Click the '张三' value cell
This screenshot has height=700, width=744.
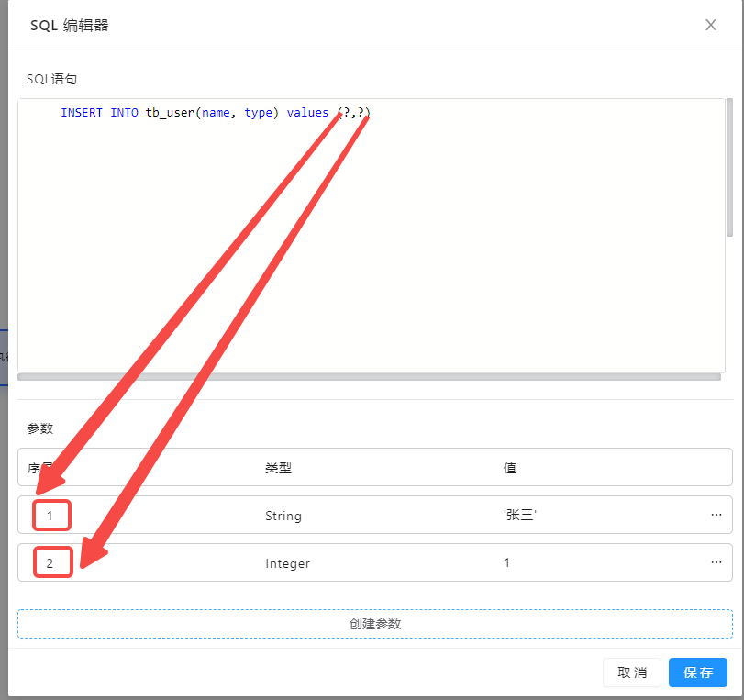(519, 516)
